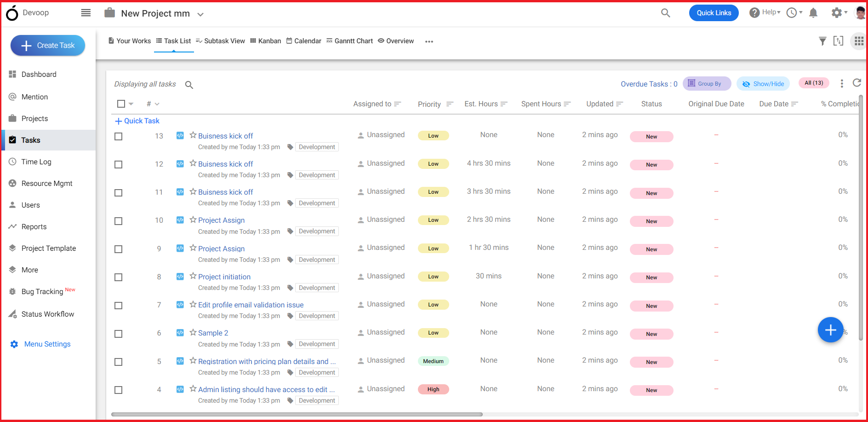
Task: Select checkbox for task 9
Action: [118, 249]
